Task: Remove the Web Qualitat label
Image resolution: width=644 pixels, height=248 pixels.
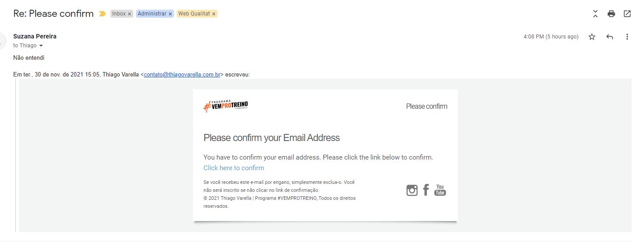Action: (x=214, y=14)
